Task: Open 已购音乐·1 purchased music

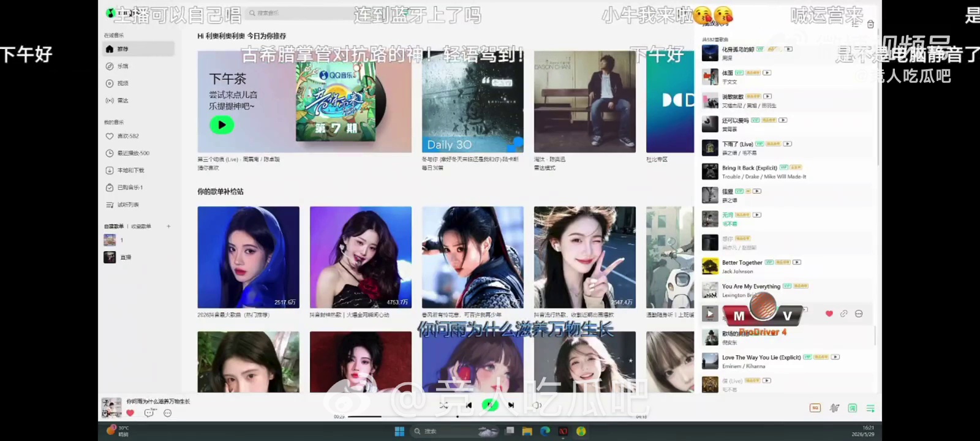Action: click(x=139, y=187)
